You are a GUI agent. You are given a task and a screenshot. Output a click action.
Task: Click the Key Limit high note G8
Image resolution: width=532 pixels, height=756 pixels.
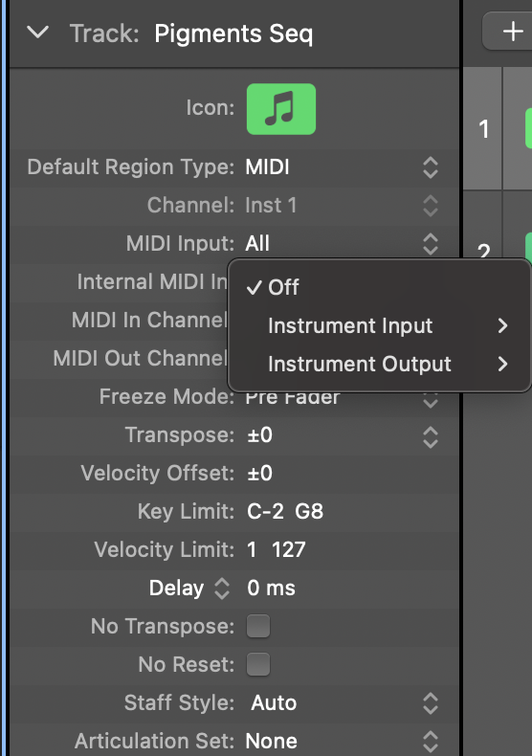pos(309,511)
